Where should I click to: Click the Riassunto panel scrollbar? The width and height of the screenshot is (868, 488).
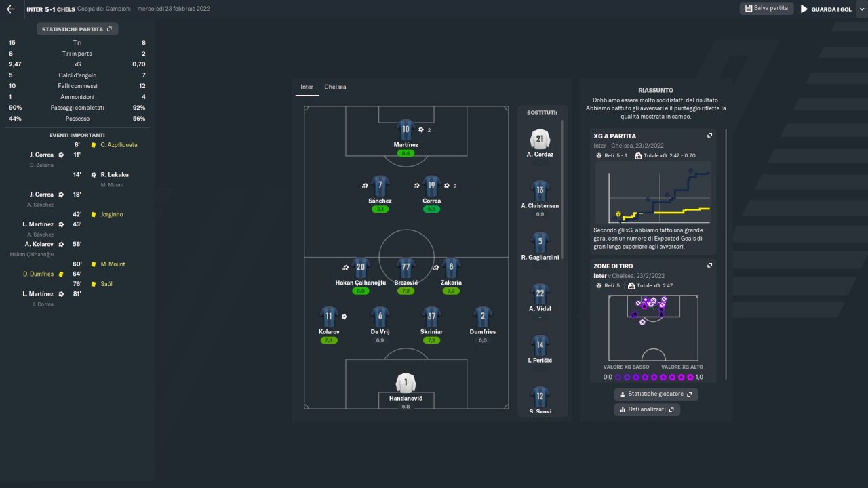coord(726,254)
